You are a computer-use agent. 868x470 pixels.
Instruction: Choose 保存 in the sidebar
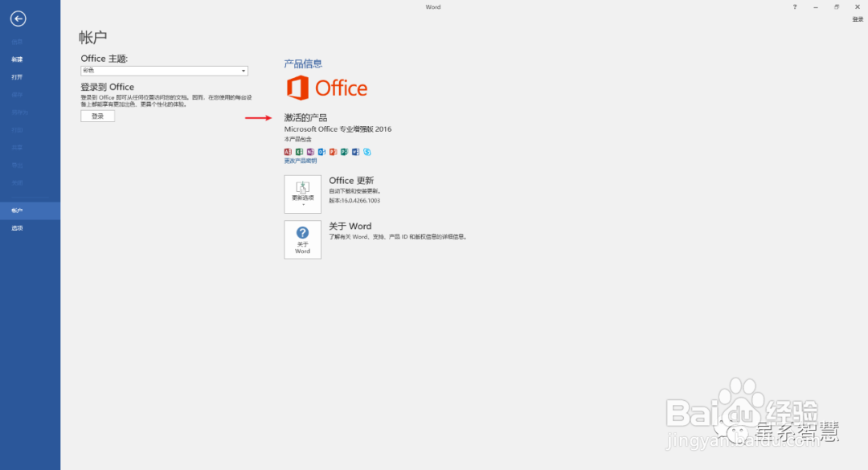[17, 95]
